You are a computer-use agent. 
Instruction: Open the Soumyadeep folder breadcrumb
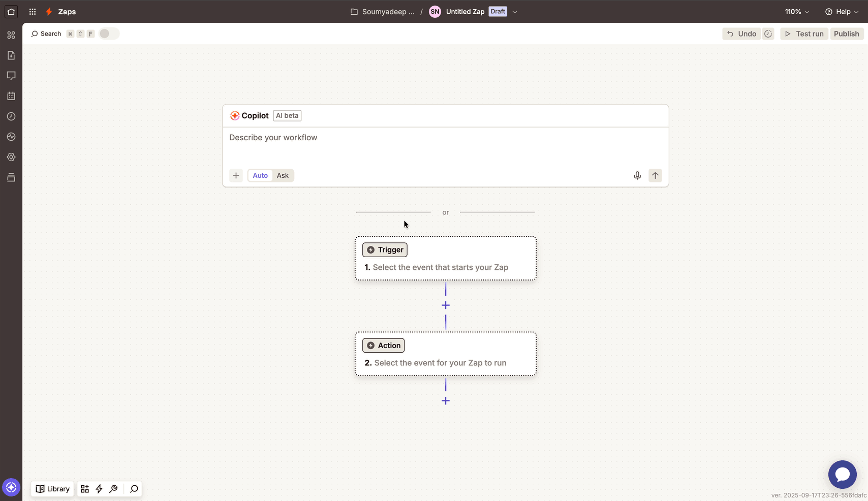[x=383, y=12]
